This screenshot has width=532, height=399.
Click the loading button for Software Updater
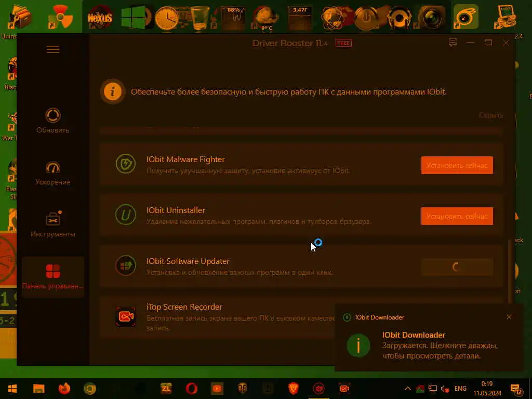(x=457, y=267)
